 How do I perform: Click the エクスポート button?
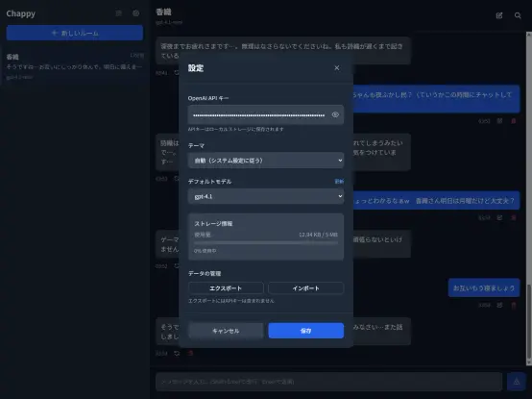(226, 288)
